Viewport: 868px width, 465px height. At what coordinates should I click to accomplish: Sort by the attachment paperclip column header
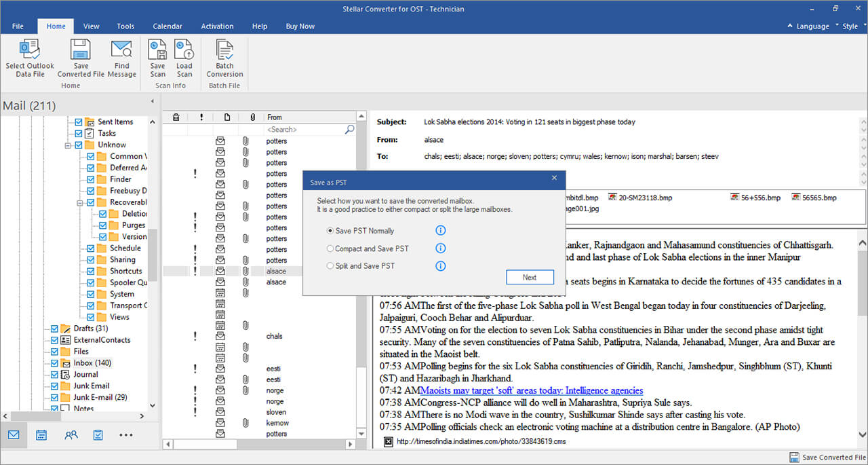coord(252,117)
